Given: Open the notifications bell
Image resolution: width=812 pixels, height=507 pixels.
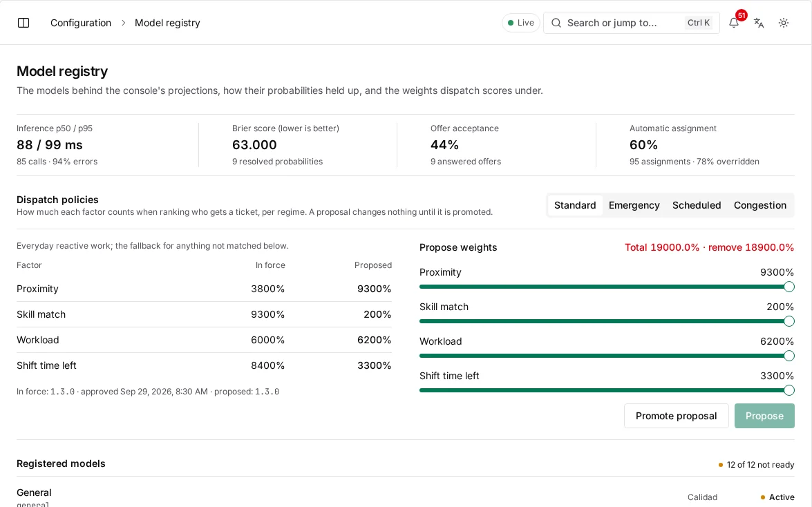Looking at the screenshot, I should (734, 23).
